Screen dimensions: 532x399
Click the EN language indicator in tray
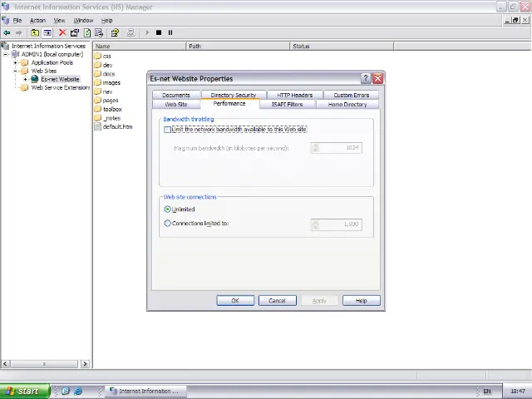pyautogui.click(x=487, y=392)
